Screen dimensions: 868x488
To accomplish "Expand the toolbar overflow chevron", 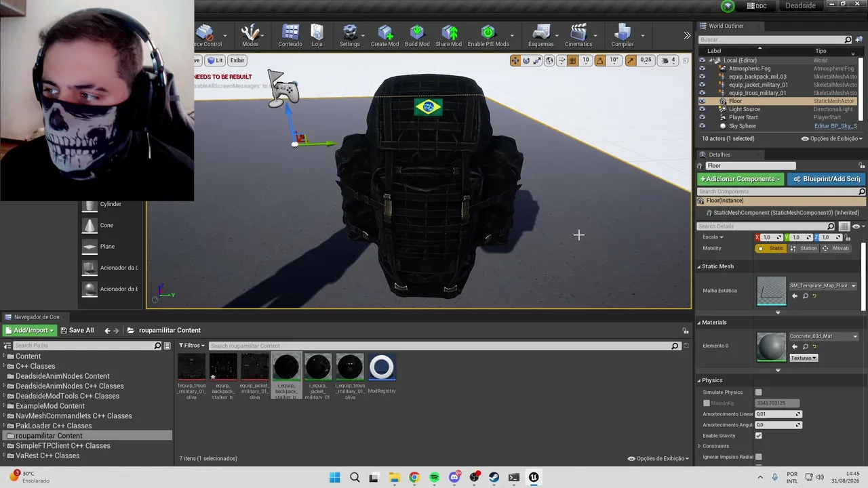I will click(x=687, y=35).
